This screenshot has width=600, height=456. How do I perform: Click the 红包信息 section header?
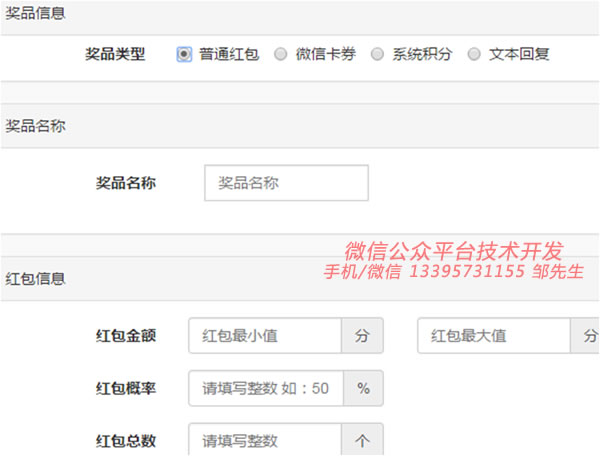tap(300, 278)
